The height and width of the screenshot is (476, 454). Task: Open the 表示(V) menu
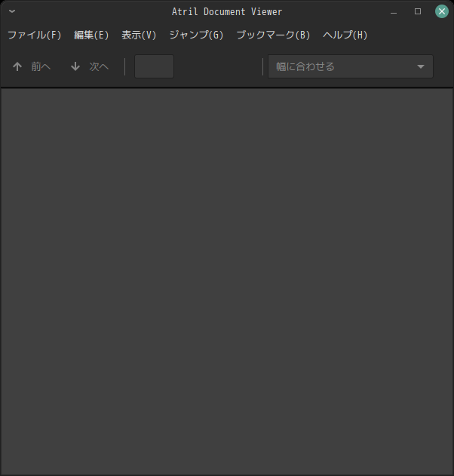click(139, 35)
